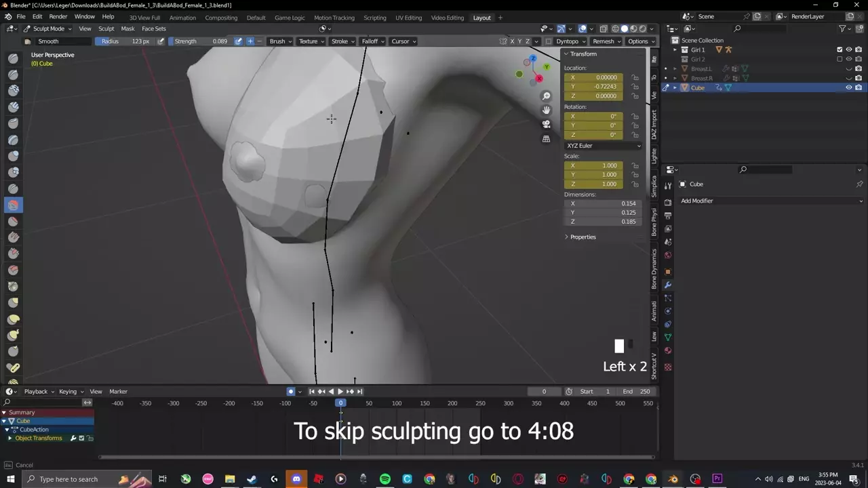
Task: Switch to the UV Editing workspace tab
Action: pyautogui.click(x=408, y=18)
